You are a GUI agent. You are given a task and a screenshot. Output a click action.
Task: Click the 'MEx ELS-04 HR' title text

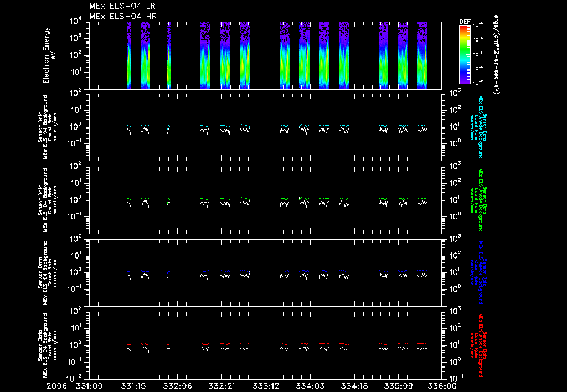[123, 16]
